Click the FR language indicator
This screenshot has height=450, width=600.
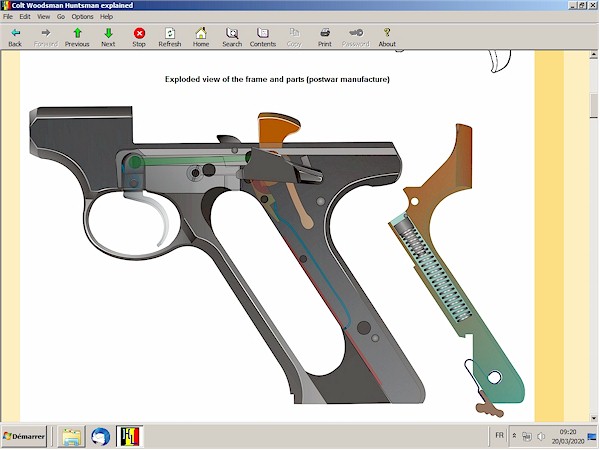point(499,435)
